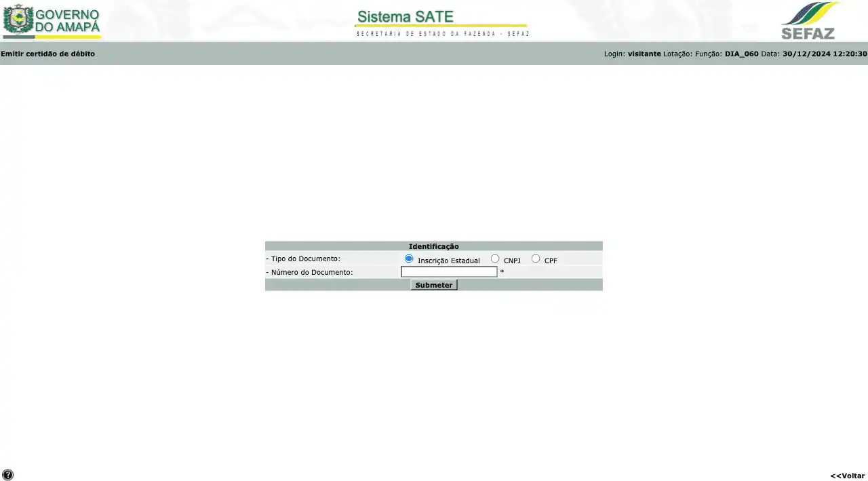The image size is (868, 481).
Task: Choose CNPJ as the document type
Action: coord(495,258)
